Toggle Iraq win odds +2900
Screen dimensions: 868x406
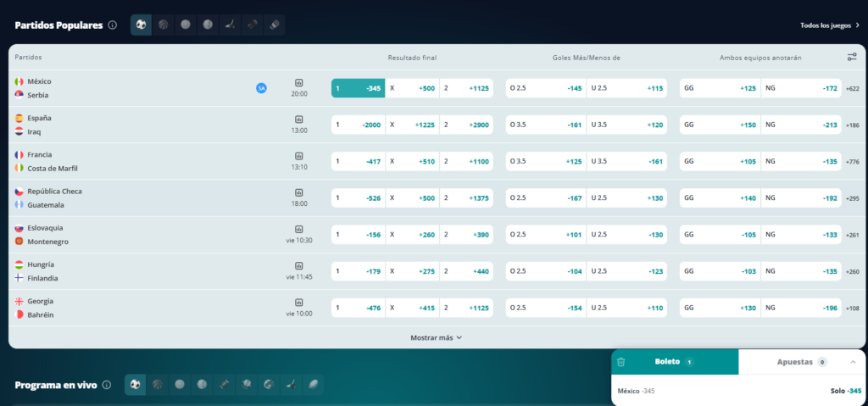click(467, 125)
